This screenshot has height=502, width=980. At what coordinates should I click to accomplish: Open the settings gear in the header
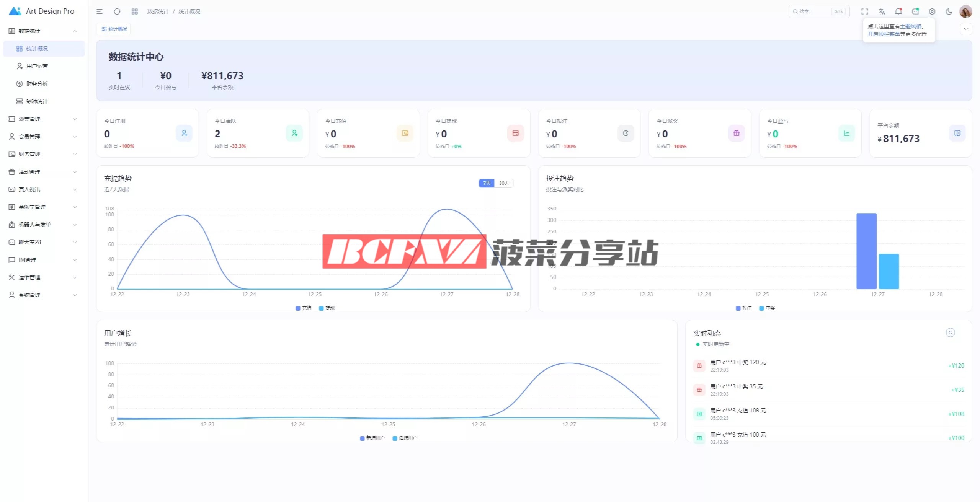coord(932,11)
